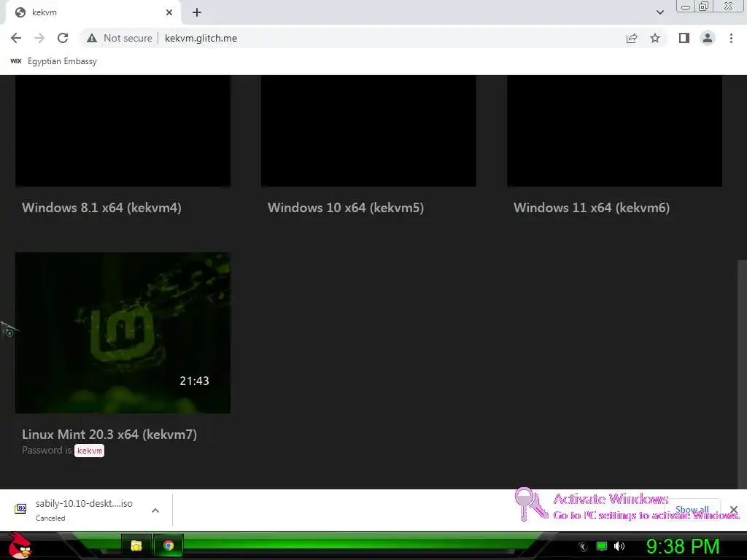The height and width of the screenshot is (560, 747).
Task: Bookmark this tab with the star
Action: 655,38
